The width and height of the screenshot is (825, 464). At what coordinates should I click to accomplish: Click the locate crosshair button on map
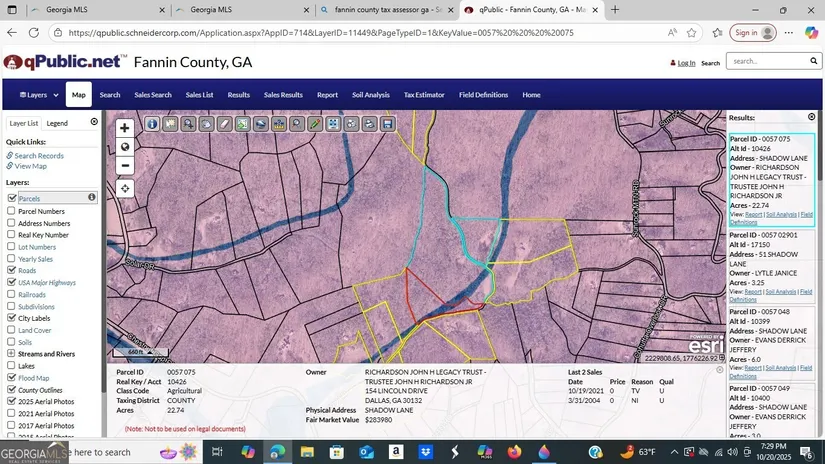tap(125, 188)
